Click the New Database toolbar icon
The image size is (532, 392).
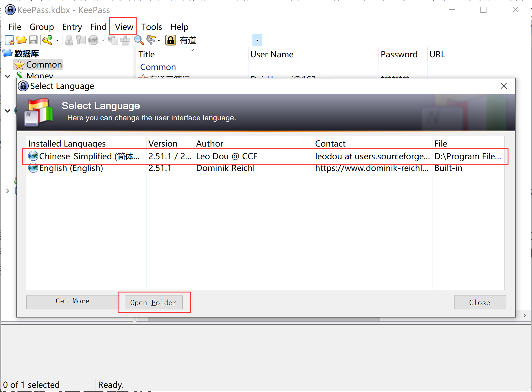pos(9,40)
